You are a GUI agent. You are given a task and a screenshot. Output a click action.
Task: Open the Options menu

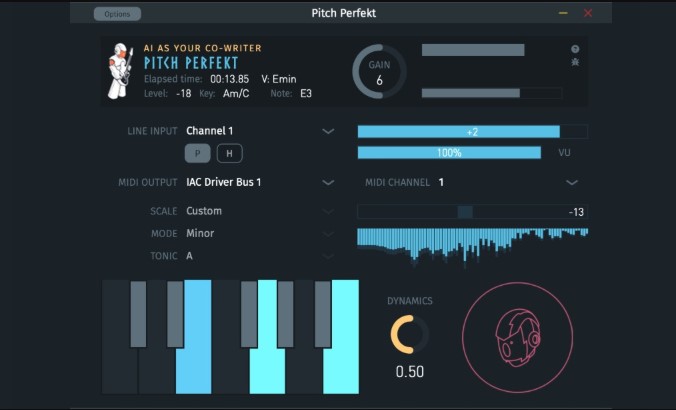(117, 14)
